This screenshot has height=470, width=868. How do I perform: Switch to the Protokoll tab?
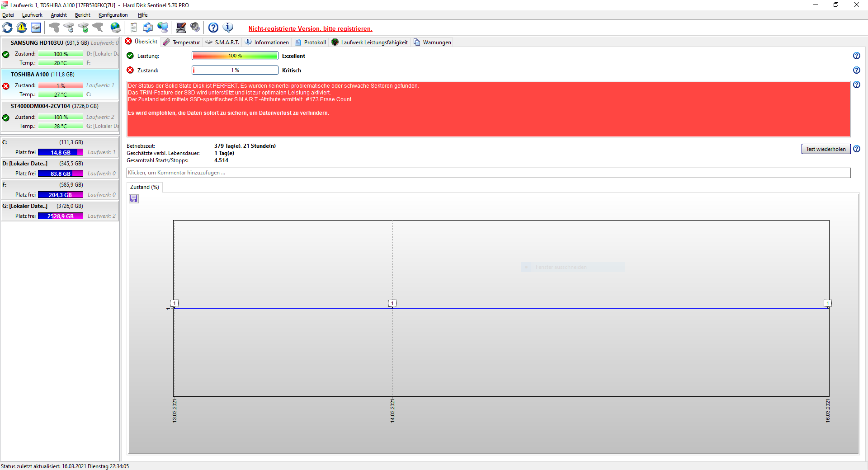(310, 42)
